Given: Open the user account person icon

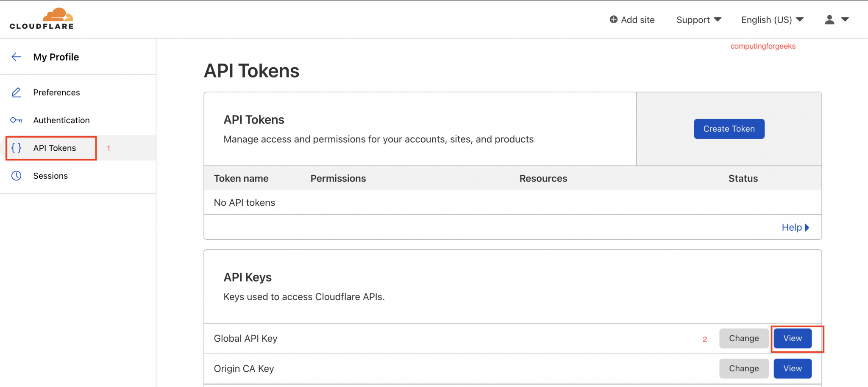Looking at the screenshot, I should pyautogui.click(x=829, y=19).
